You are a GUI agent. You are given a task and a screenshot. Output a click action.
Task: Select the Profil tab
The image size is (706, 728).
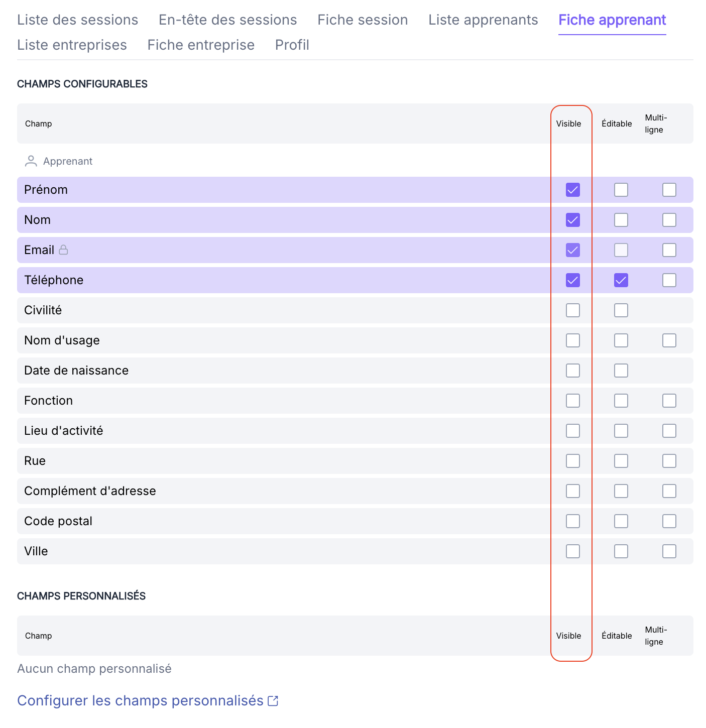(x=292, y=45)
